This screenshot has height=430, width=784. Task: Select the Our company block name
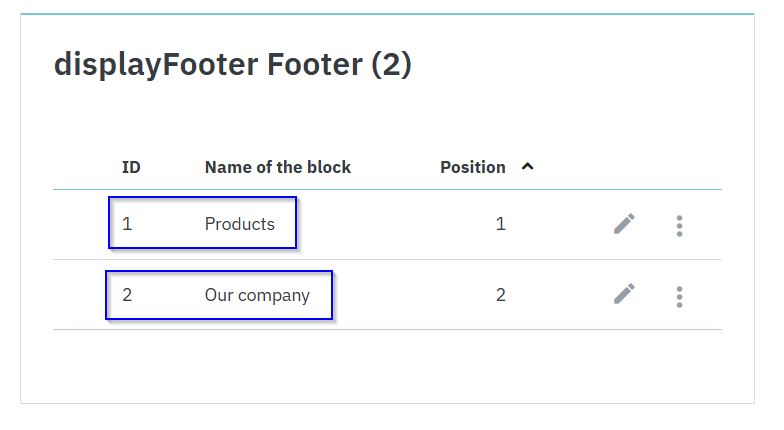point(257,295)
